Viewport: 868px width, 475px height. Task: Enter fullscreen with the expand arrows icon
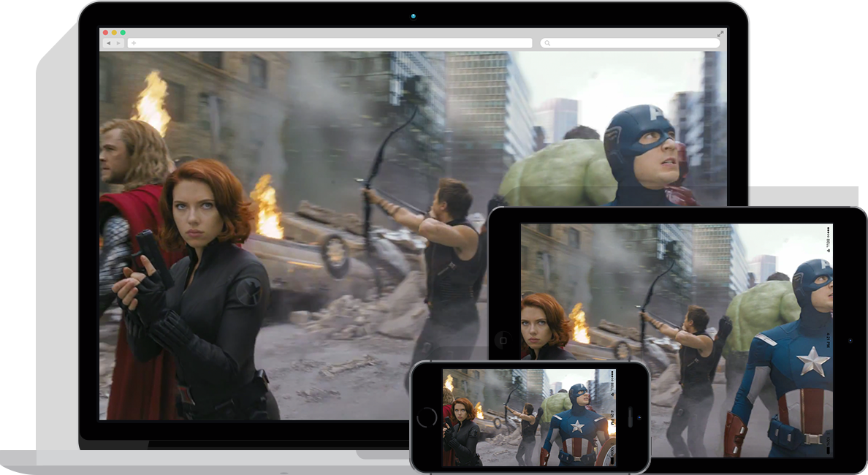720,34
